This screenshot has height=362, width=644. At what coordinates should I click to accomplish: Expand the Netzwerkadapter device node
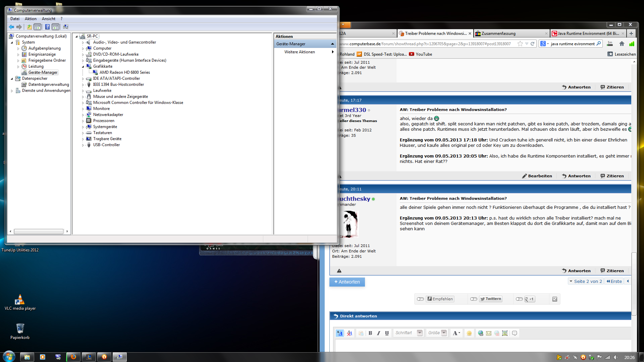(83, 115)
